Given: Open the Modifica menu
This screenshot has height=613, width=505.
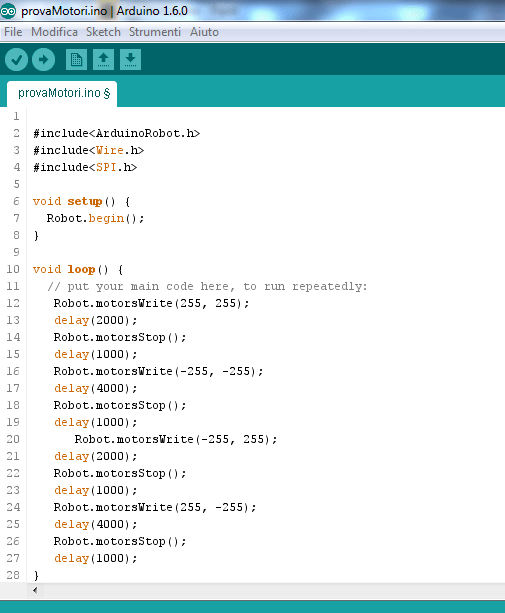Looking at the screenshot, I should coord(54,32).
